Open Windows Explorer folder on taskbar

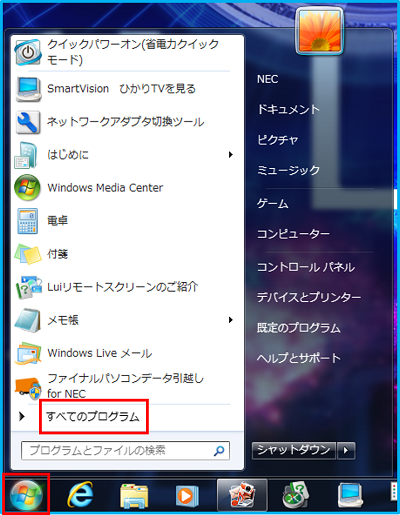pyautogui.click(x=134, y=496)
